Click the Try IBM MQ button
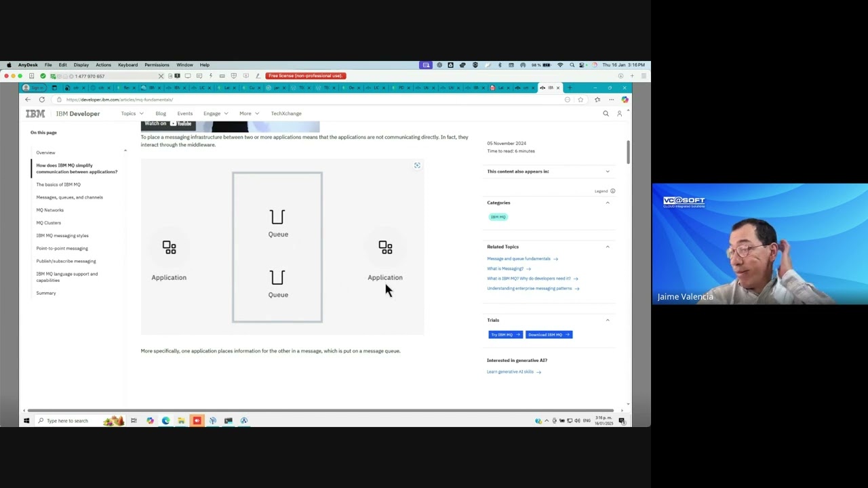 [x=505, y=335]
